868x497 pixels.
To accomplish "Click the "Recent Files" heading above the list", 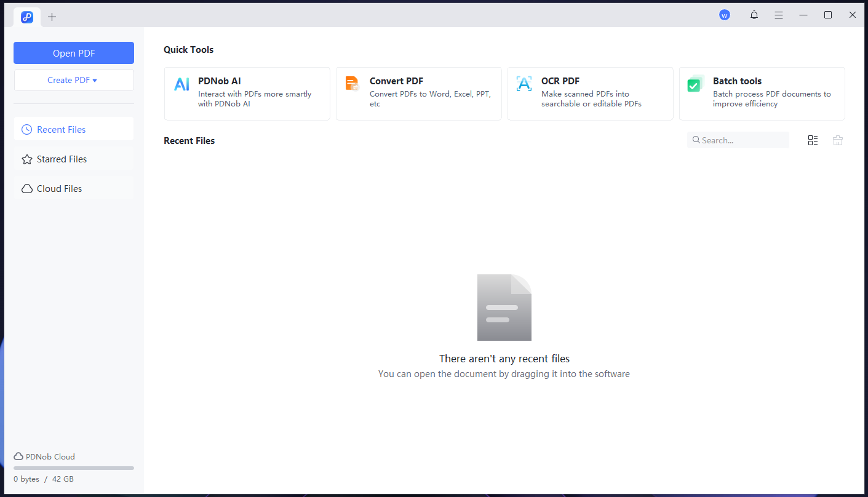I will click(x=189, y=141).
